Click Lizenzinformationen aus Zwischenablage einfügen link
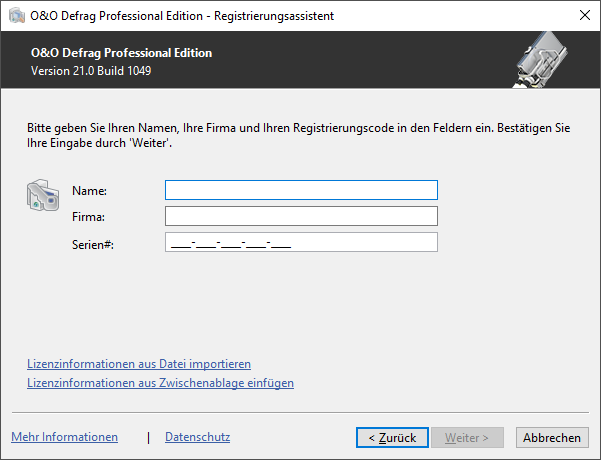Screen dimensions: 601x460 point(160,383)
